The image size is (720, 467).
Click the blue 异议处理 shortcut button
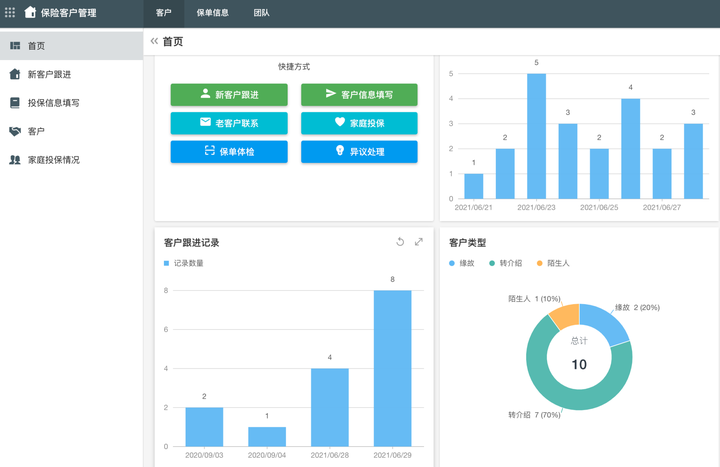[x=359, y=152]
